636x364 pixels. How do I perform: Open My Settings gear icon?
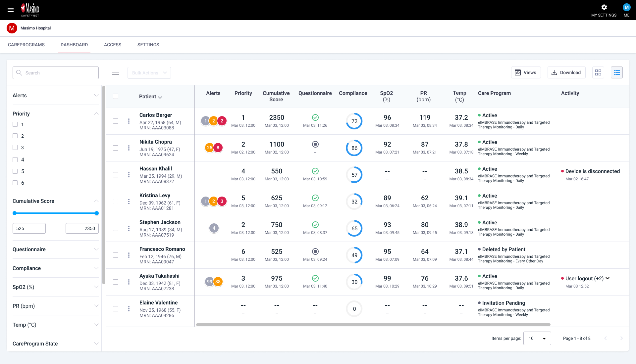[604, 8]
